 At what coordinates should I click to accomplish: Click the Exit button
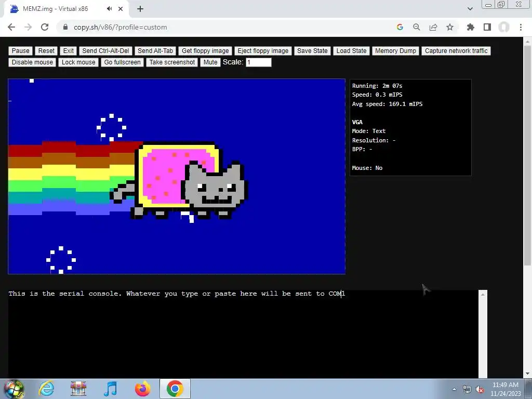(68, 51)
